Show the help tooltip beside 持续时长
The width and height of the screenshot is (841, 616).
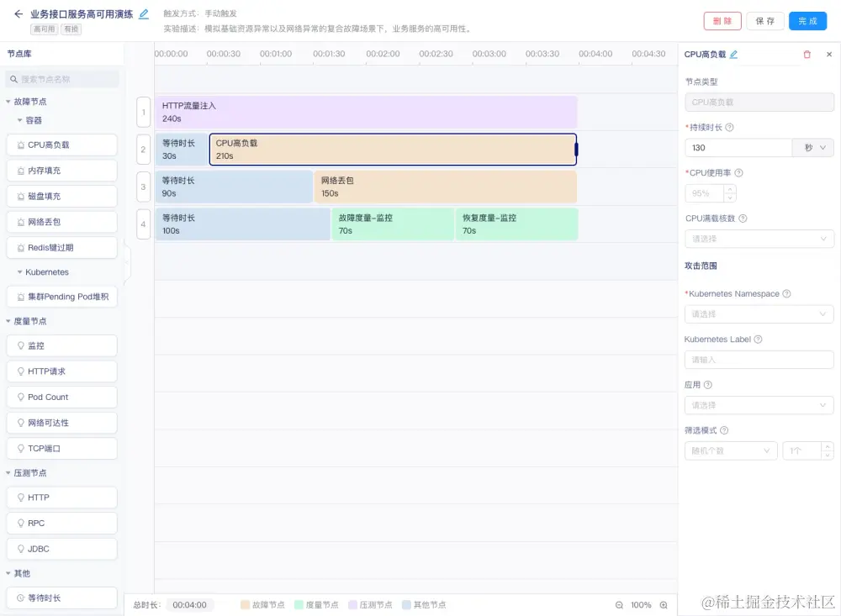coord(729,128)
